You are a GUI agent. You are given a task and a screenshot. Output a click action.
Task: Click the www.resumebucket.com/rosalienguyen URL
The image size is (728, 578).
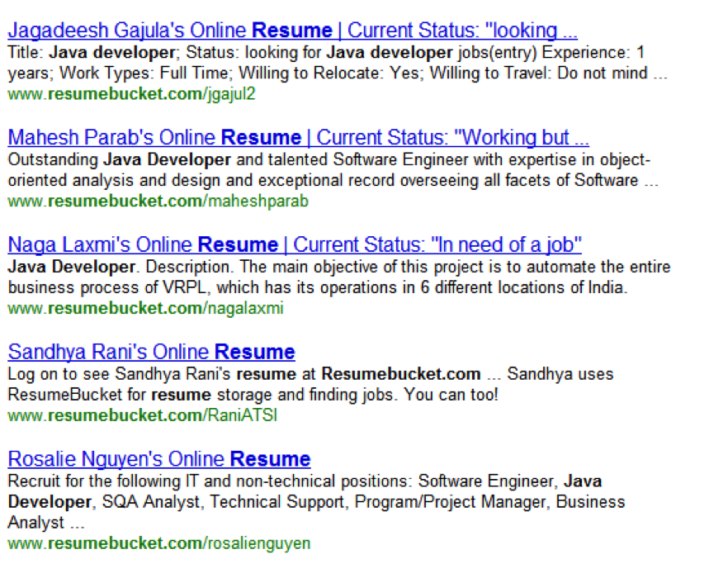pyautogui.click(x=158, y=543)
